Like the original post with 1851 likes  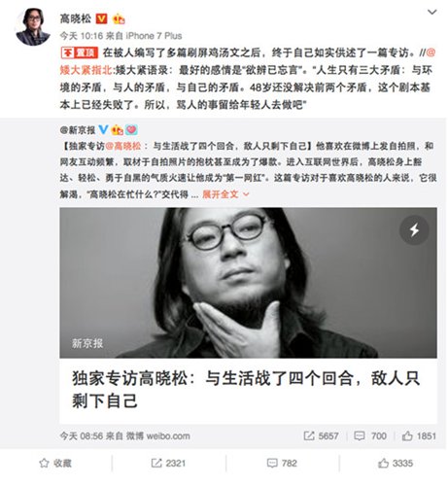[419, 435]
